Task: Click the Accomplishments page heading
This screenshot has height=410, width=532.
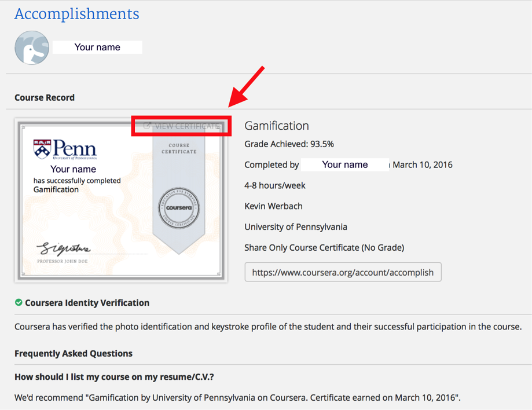Action: tap(76, 14)
